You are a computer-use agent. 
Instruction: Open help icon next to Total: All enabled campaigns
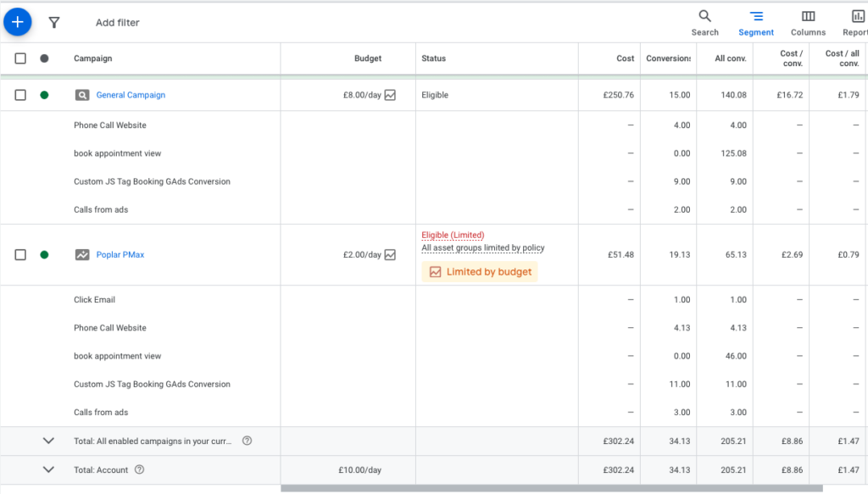point(247,441)
